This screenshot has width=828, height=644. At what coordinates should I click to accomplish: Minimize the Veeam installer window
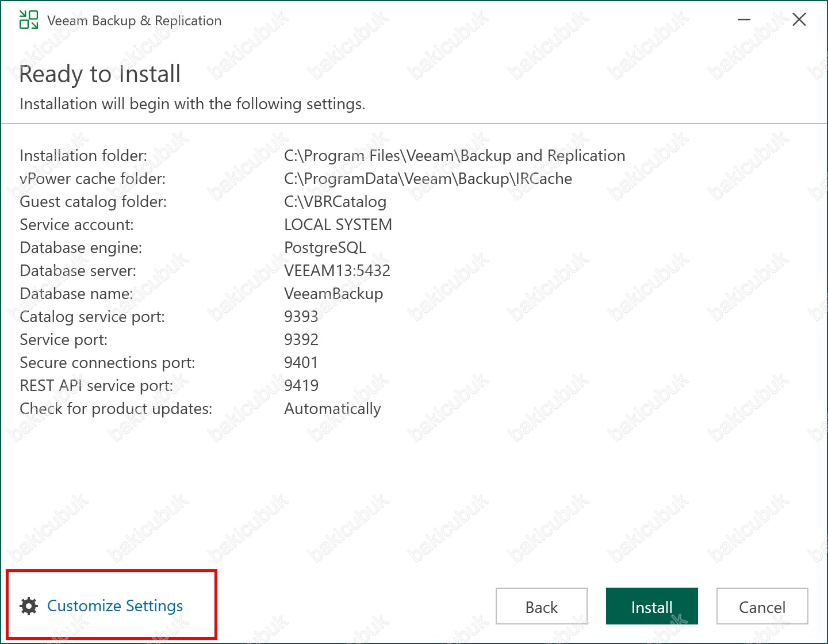coord(744,20)
